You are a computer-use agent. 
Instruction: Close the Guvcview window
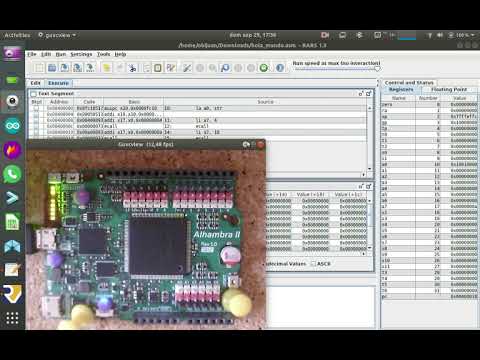pyautogui.click(x=261, y=145)
